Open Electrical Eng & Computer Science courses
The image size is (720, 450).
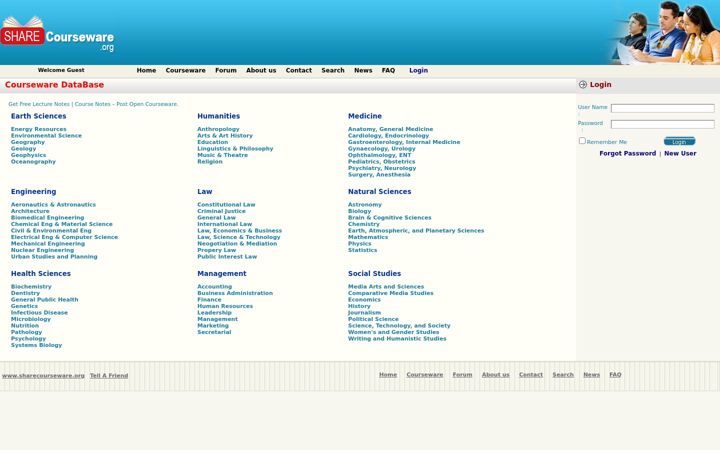coord(65,237)
